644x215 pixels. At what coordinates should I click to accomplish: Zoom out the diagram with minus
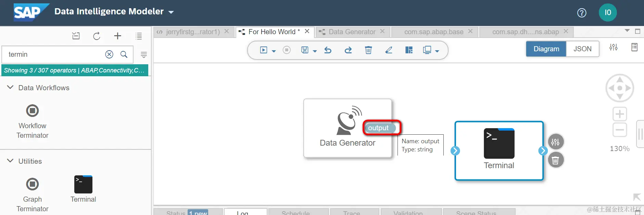tap(620, 130)
